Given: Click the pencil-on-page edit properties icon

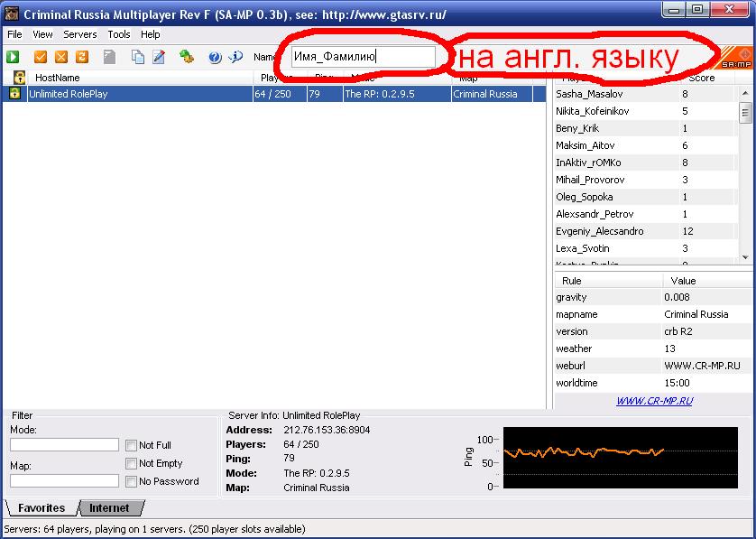Looking at the screenshot, I should 159,57.
